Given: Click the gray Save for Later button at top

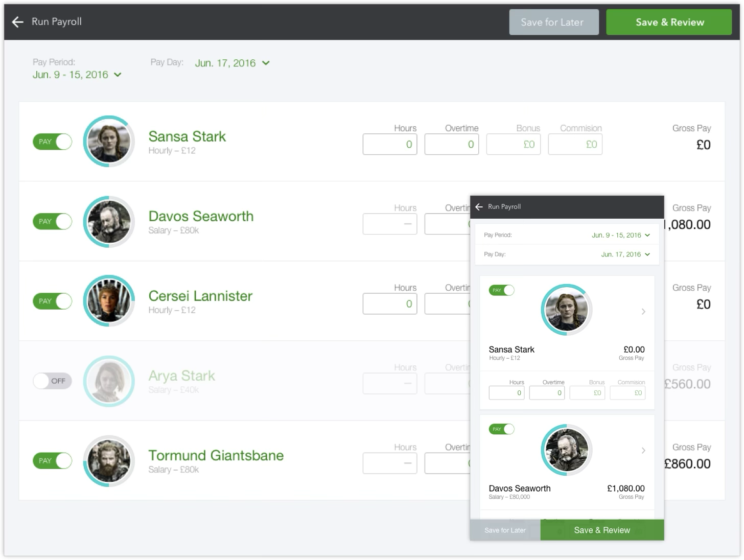Looking at the screenshot, I should coord(553,22).
